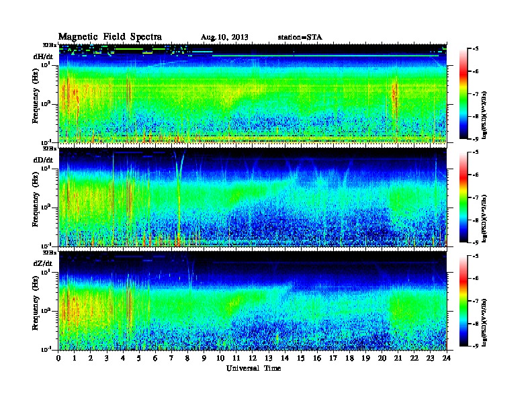532x411 pixels.
Task: Click the "-5" value on dH/dt color scale
Action: point(475,49)
